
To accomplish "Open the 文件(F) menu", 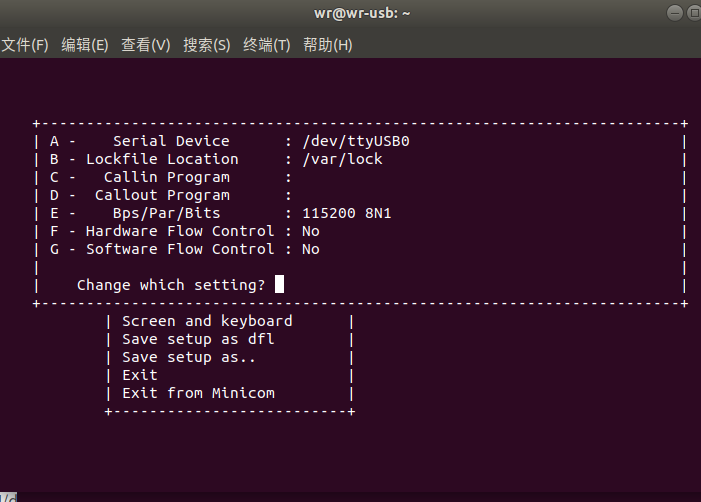I will coord(25,45).
